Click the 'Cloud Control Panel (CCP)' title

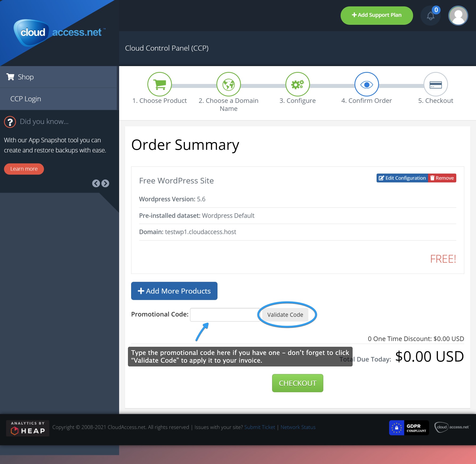[167, 48]
